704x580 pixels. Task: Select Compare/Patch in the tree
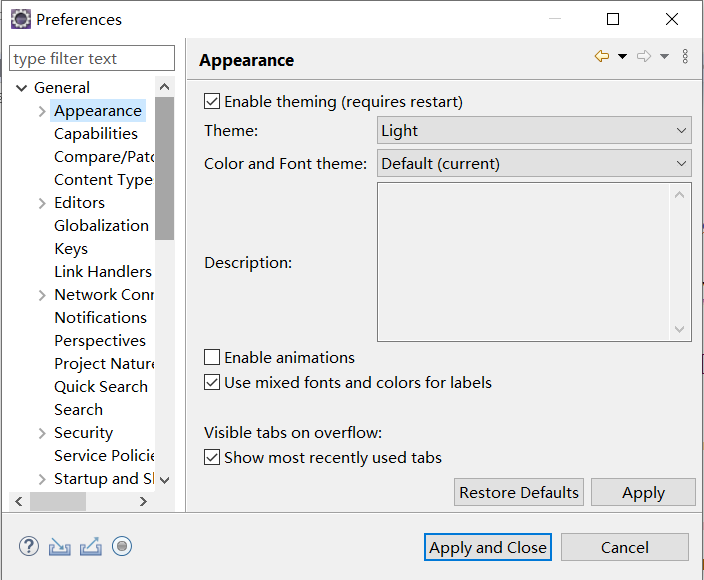[x=104, y=157]
